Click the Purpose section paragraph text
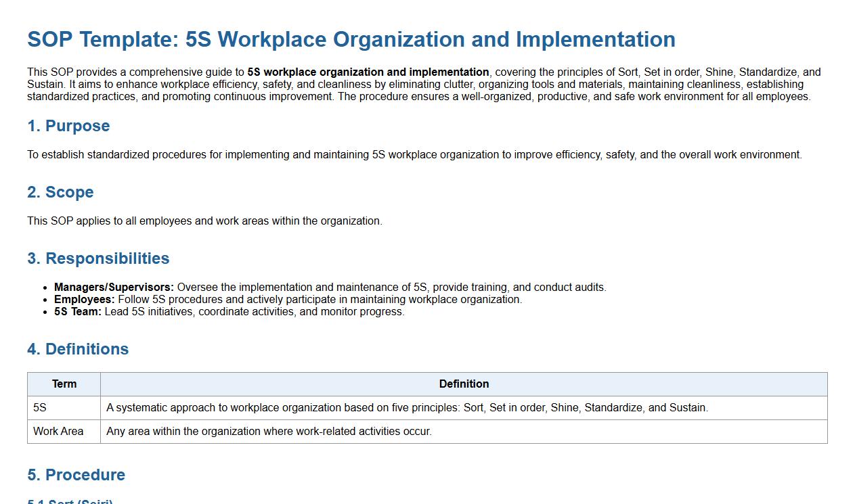Viewport: 855px width, 504px height. [414, 155]
